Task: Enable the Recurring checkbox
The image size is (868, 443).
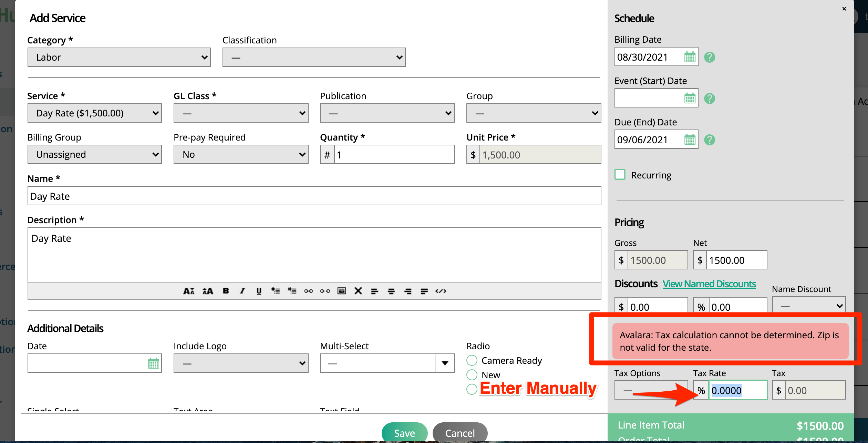Action: coord(620,175)
